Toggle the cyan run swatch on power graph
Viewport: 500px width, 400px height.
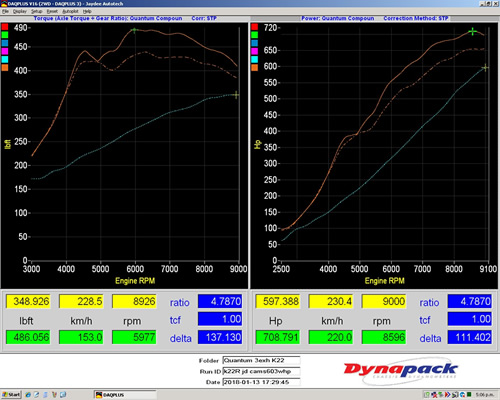point(255,59)
